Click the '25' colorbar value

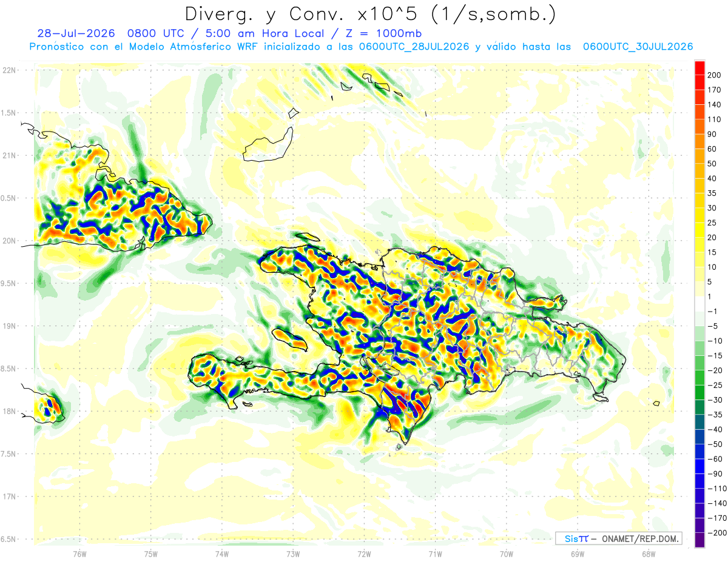713,222
